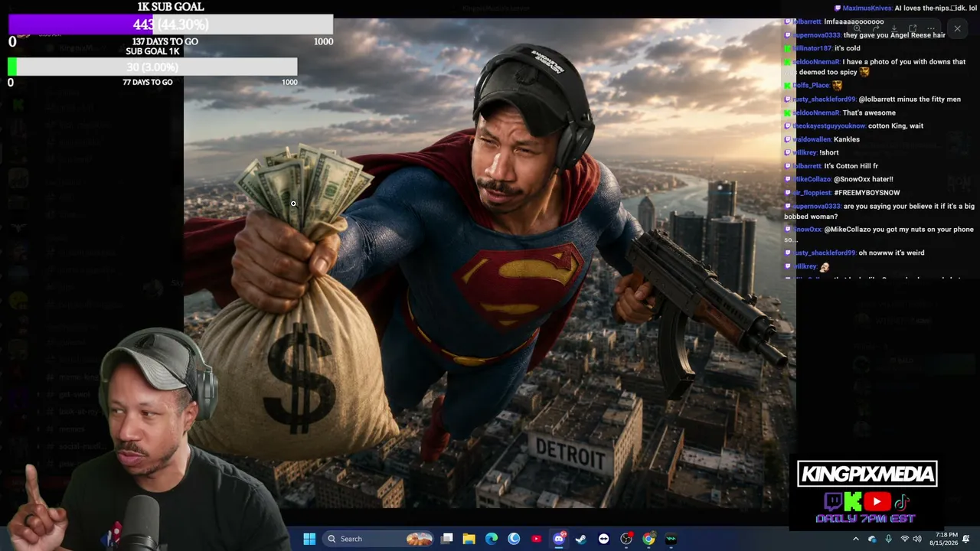Screen dimensions: 980x551
Task: Click the microphone icon in the system tray
Action: [888, 539]
